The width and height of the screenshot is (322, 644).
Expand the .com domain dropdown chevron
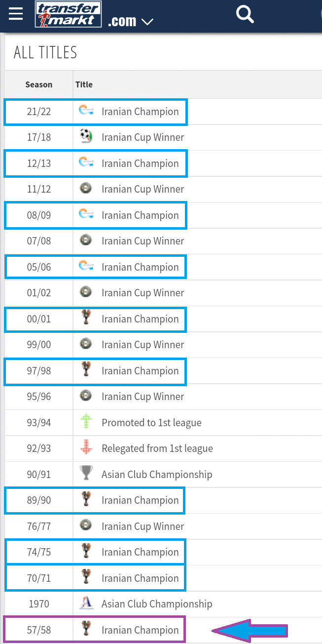147,22
